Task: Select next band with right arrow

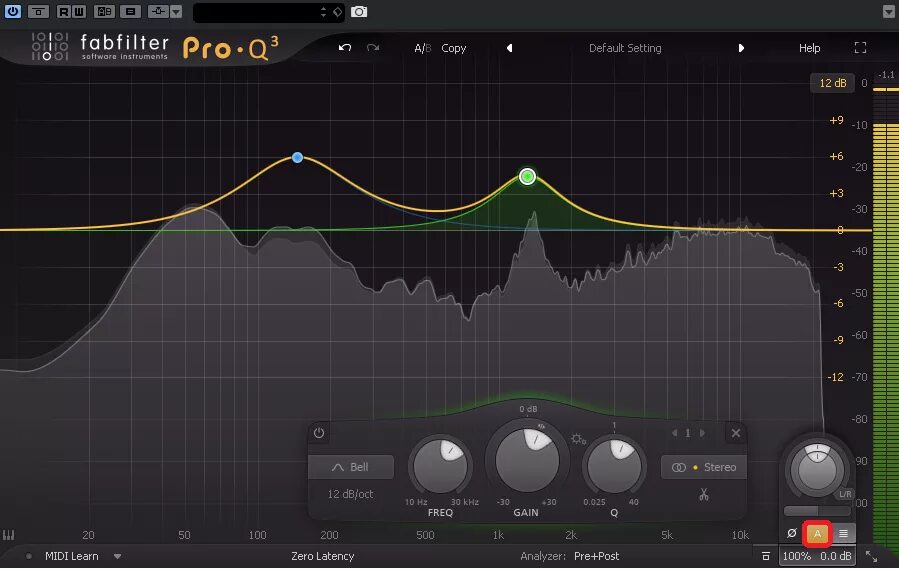Action: (x=702, y=433)
